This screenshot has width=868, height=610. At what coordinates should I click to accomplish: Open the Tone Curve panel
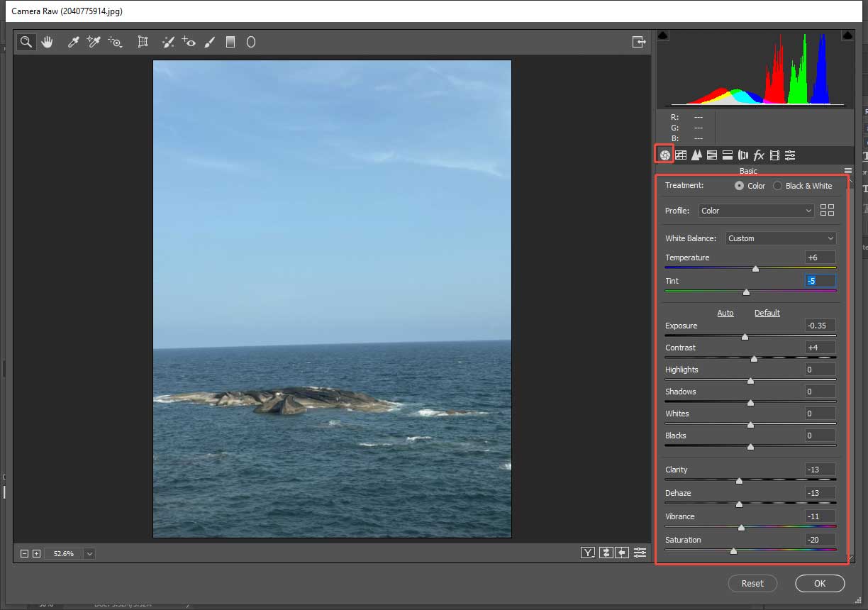(x=681, y=155)
